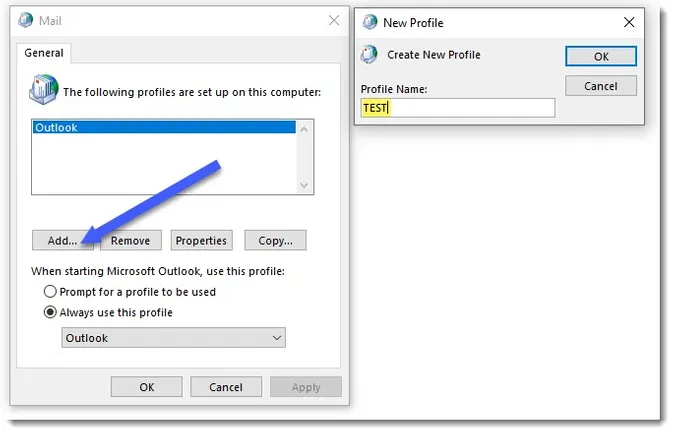Open the default profile Outlook dropdown
This screenshot has width=675, height=435.
pyautogui.click(x=174, y=338)
